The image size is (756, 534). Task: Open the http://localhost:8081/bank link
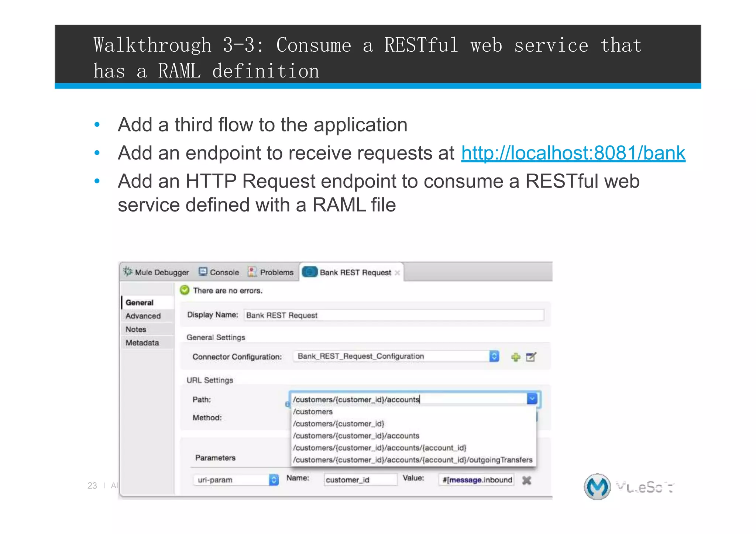coord(573,153)
